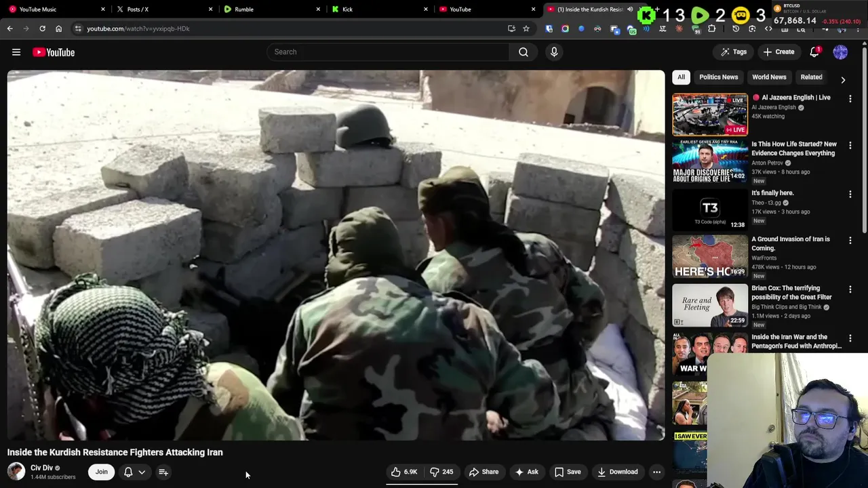Open YouTube notifications bell
Screen dimensions: 868x488
click(x=815, y=52)
